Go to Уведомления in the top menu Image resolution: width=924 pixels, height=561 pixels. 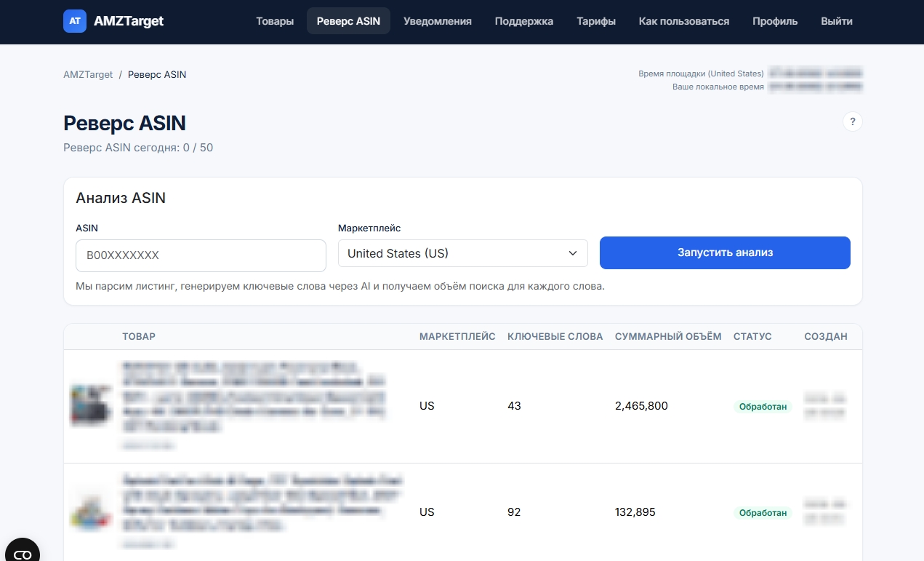pyautogui.click(x=438, y=21)
